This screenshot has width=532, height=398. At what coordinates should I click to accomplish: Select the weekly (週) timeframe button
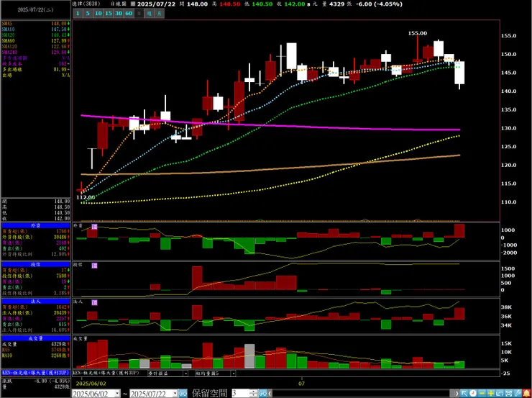[149, 14]
